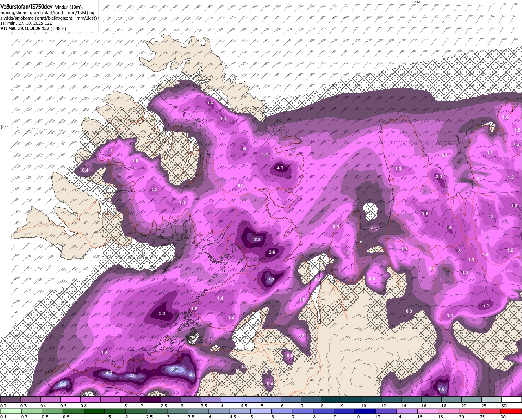Click the 3.7 precipitation value on map
Viewport: 522px width, 420px height.
(x=271, y=280)
